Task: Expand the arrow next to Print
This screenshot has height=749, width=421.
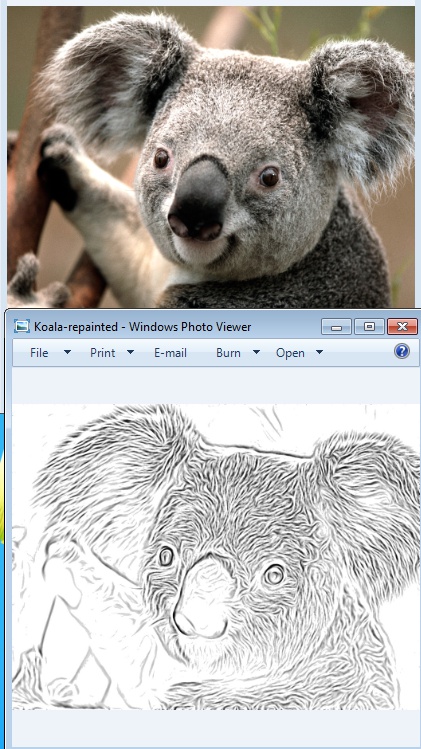Action: [x=130, y=353]
